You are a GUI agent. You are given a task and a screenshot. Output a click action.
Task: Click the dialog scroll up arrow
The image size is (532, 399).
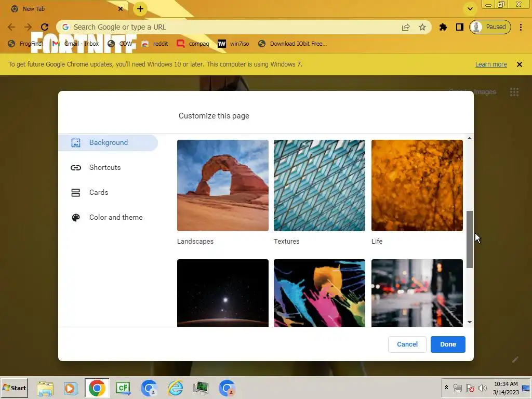[470, 138]
